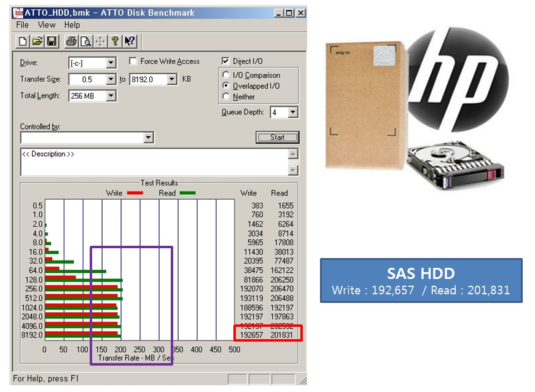Screen dimensions: 535x392
Task: Click the write value 81866
Action: pos(254,280)
